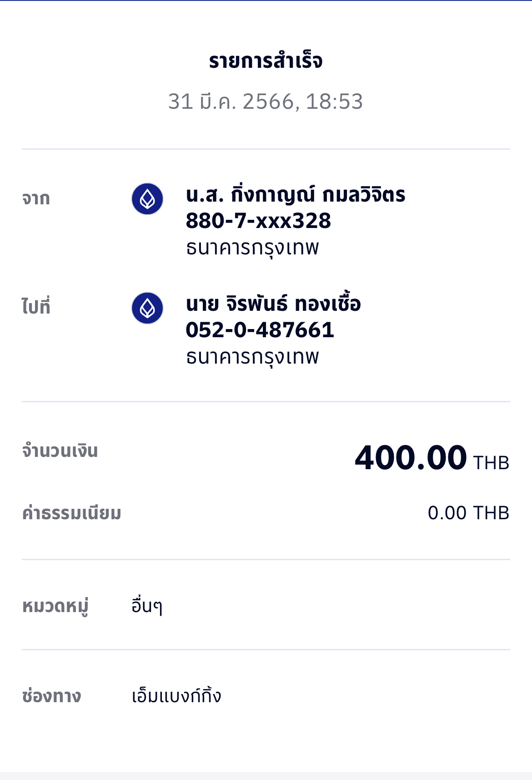The image size is (532, 780).
Task: Select recipient name จิรพันธ์ ทองเชื้อ
Action: (x=273, y=304)
